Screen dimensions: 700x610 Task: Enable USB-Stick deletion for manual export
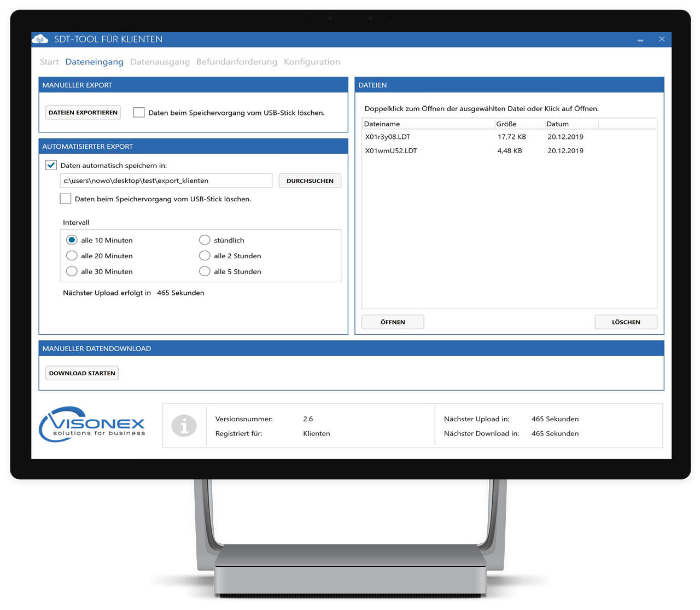point(138,112)
